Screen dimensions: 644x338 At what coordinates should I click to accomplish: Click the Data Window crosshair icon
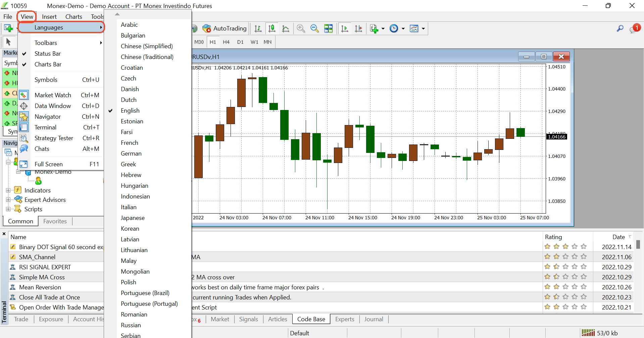point(23,106)
